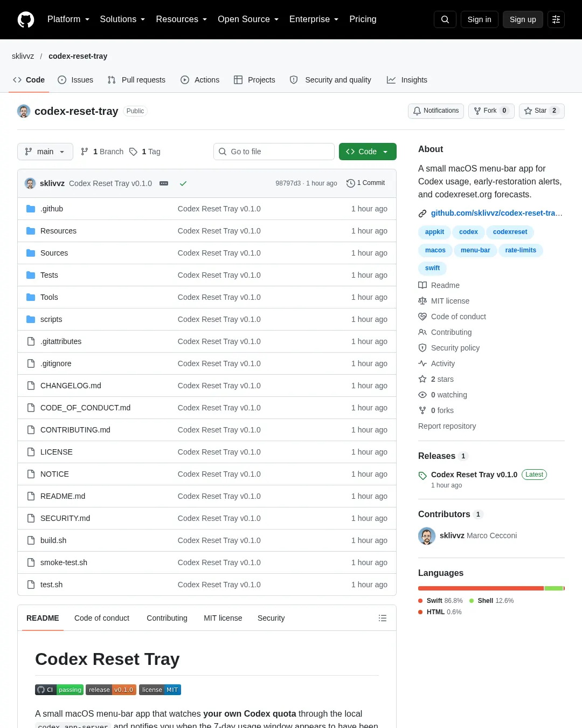Open the green Code dropdown button

click(368, 152)
